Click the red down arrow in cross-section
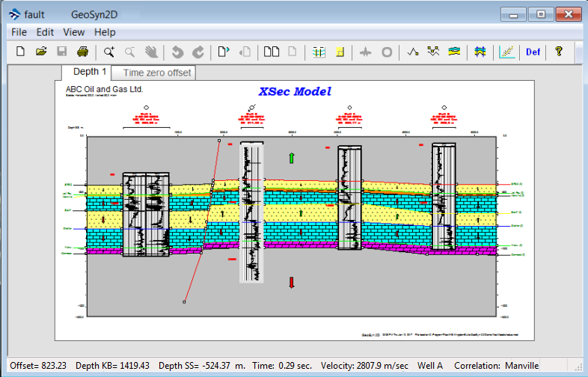Image resolution: width=588 pixels, height=377 pixels. click(x=292, y=282)
